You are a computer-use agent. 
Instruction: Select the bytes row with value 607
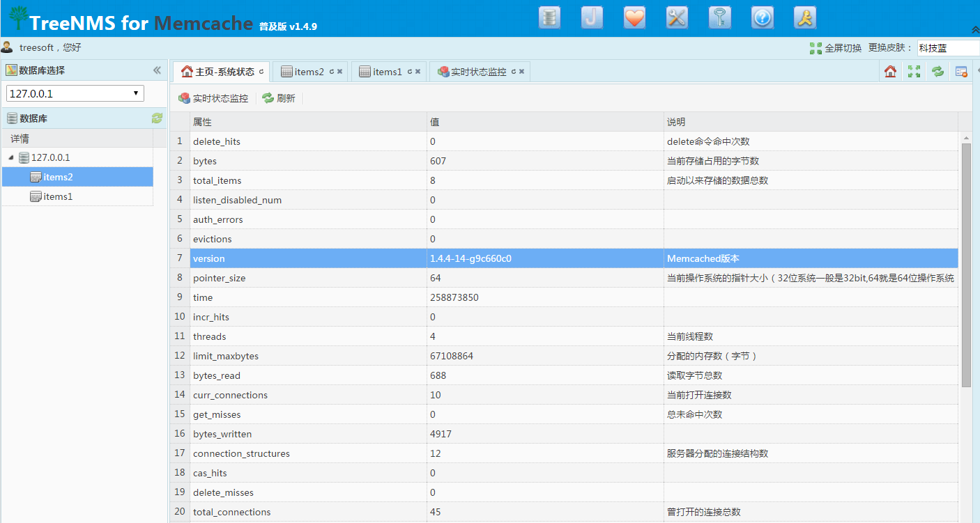click(565, 161)
